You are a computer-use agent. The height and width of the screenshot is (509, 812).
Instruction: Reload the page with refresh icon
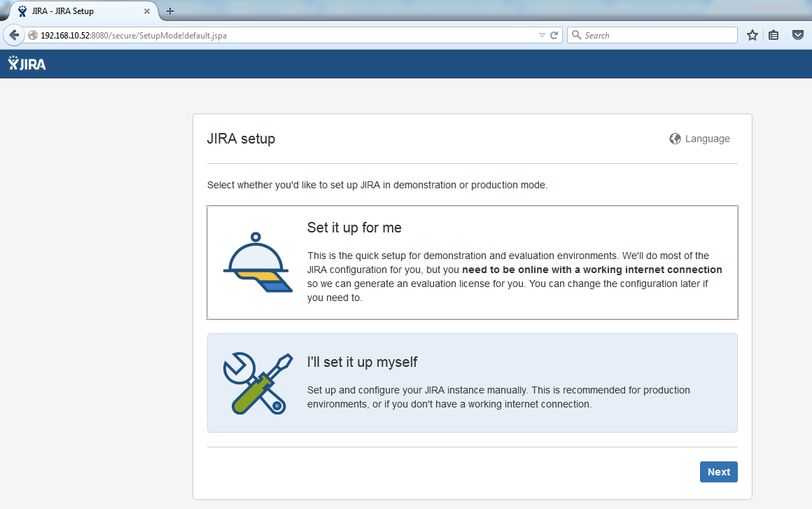pyautogui.click(x=554, y=35)
